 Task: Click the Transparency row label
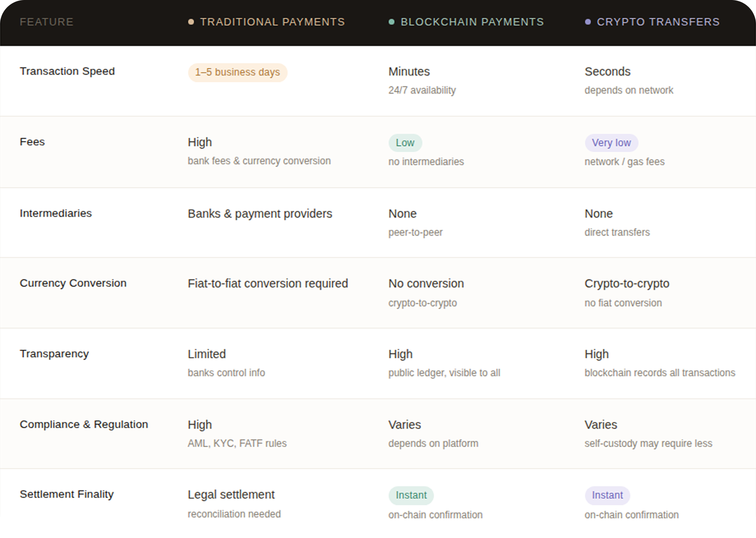[x=54, y=354]
